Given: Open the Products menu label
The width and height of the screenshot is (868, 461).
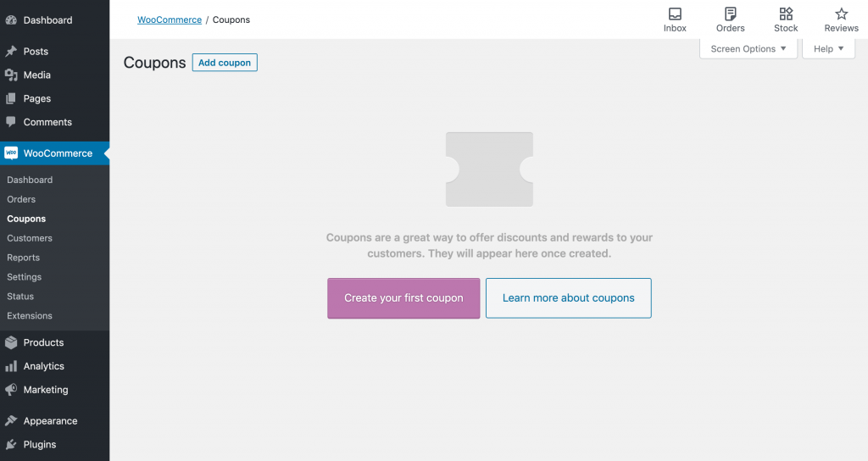Looking at the screenshot, I should coord(44,342).
